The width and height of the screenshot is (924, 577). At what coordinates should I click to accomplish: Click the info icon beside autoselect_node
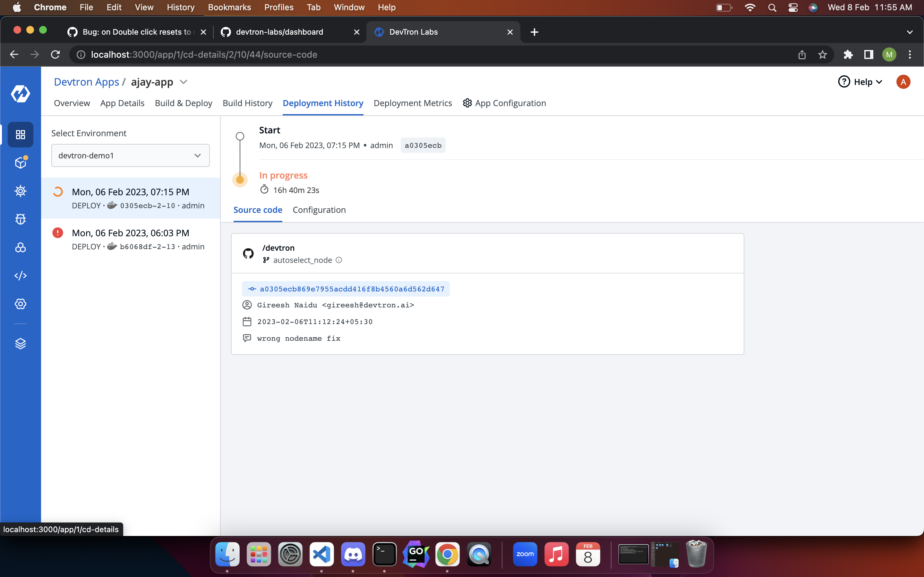point(339,260)
